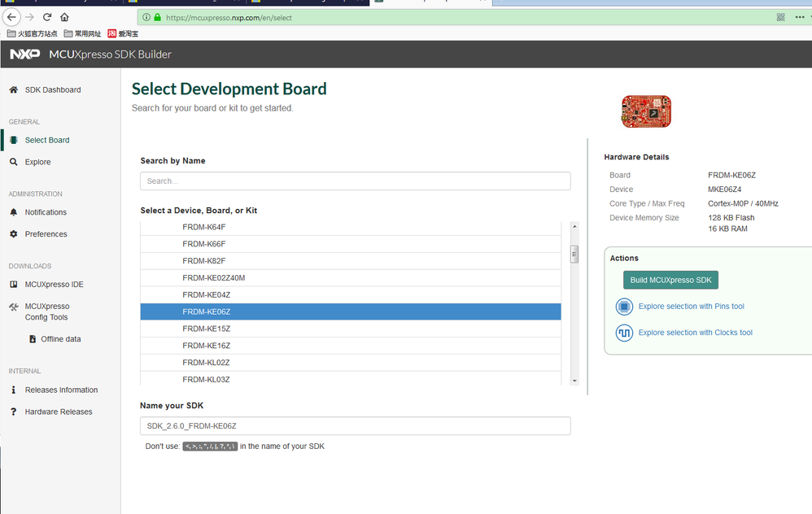This screenshot has width=812, height=514.
Task: Click the Explore magnifier icon
Action: click(x=14, y=162)
